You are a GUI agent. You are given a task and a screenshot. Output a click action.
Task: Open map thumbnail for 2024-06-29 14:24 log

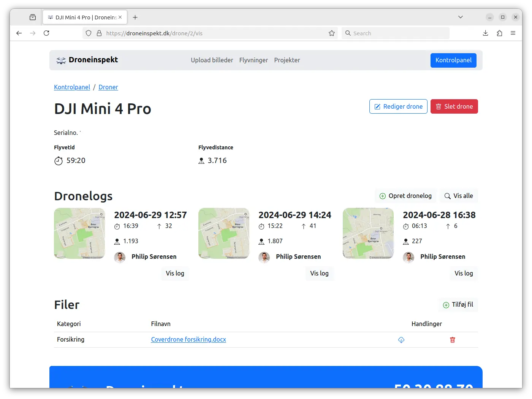(224, 233)
